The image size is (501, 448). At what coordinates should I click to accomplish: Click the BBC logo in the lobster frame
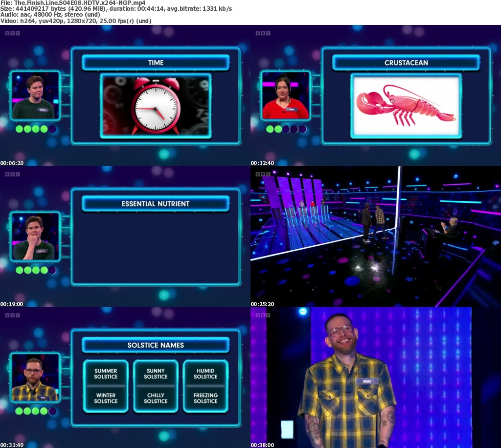[263, 33]
